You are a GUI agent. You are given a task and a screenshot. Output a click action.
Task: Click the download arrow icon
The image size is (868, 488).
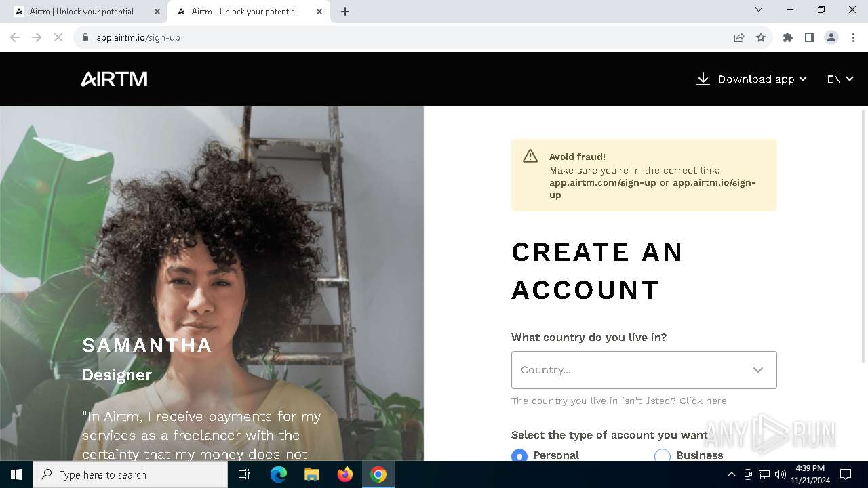703,79
